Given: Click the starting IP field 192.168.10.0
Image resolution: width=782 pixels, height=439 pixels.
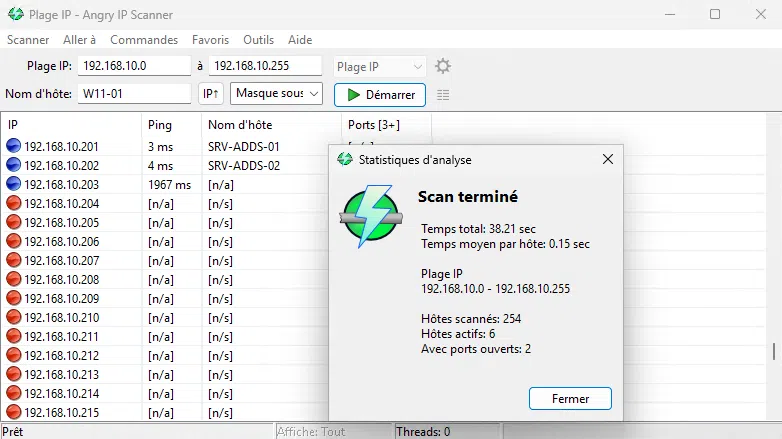Looking at the screenshot, I should [x=134, y=66].
